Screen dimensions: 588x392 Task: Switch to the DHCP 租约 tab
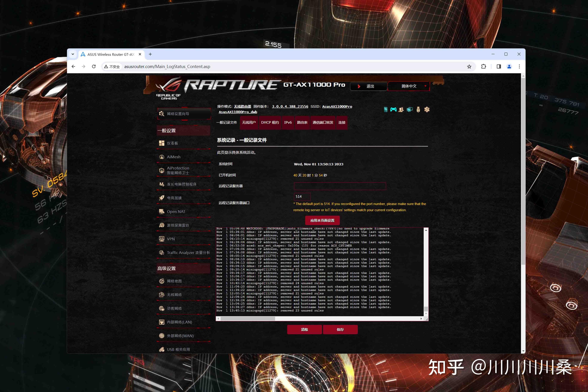(270, 122)
